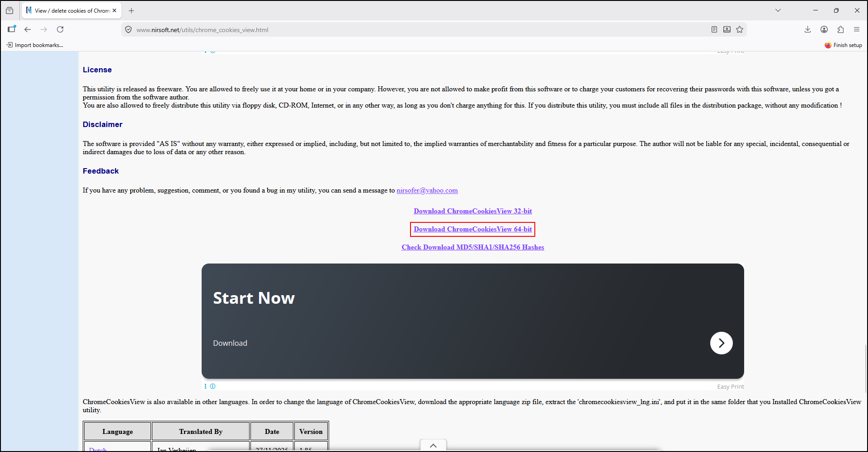Reload the current page
Screen dimensions: 868x452
[x=60, y=29]
